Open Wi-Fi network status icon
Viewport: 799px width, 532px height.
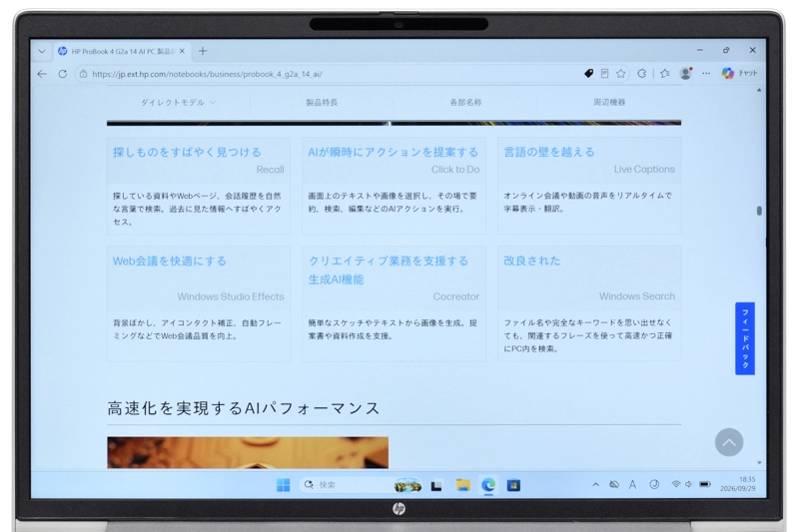[676, 484]
